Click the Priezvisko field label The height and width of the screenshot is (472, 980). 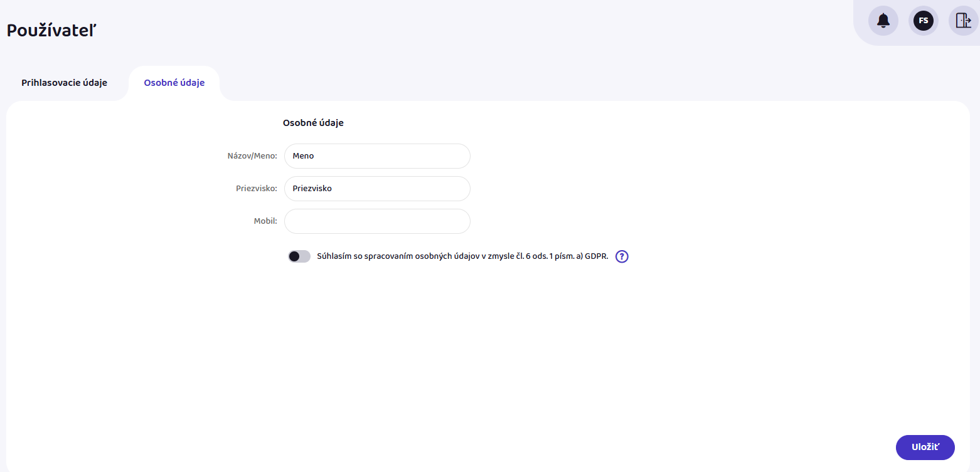256,189
